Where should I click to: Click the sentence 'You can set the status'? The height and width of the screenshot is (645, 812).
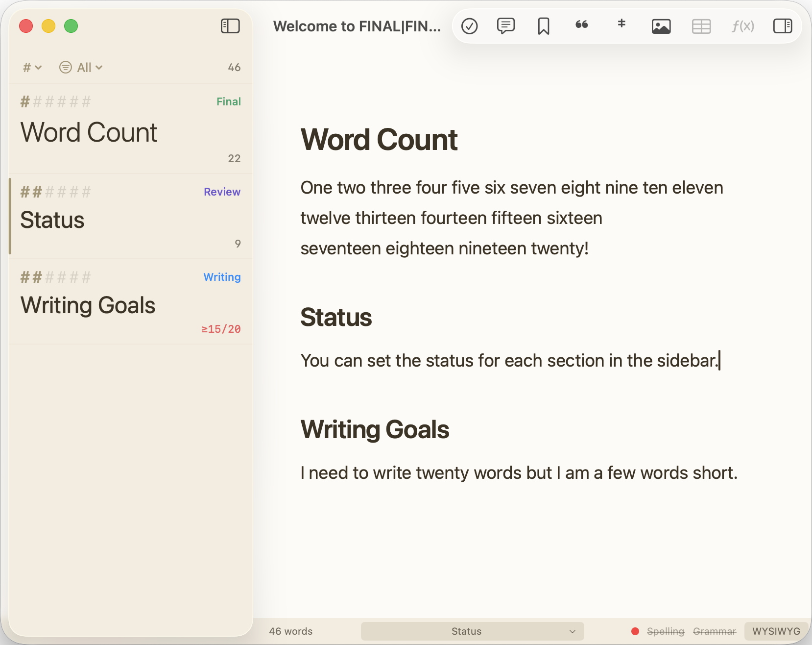[509, 361]
